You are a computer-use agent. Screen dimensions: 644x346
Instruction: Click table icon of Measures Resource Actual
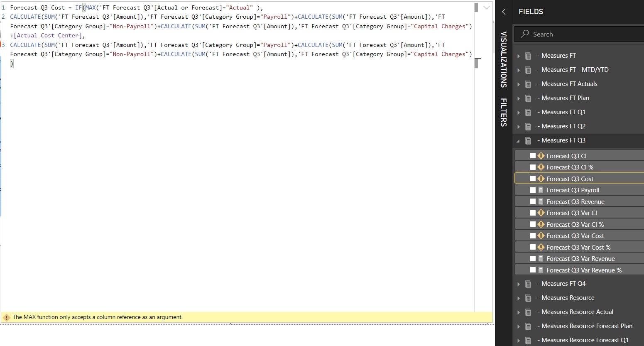528,312
